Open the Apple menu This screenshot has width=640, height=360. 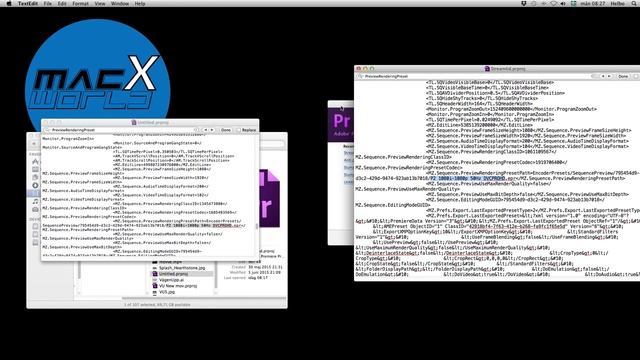9,3
